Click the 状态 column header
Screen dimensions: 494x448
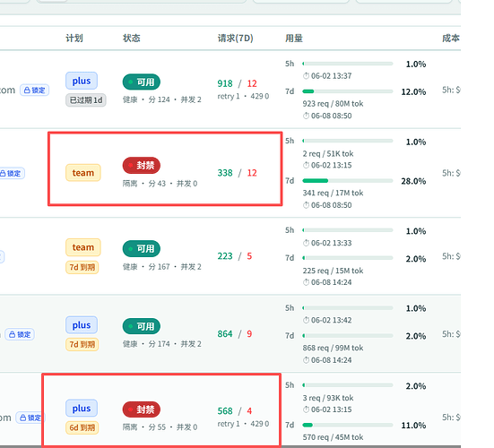[132, 39]
